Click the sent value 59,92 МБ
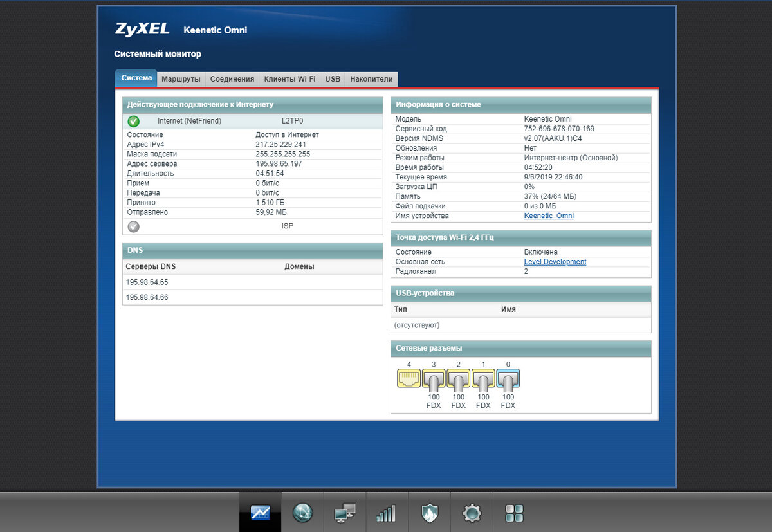Image resolution: width=772 pixels, height=532 pixels. point(271,212)
